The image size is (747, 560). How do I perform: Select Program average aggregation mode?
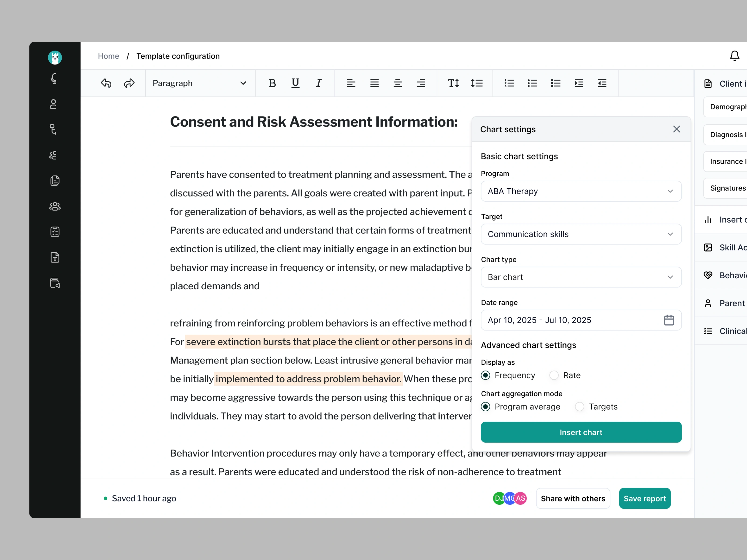coord(520,407)
